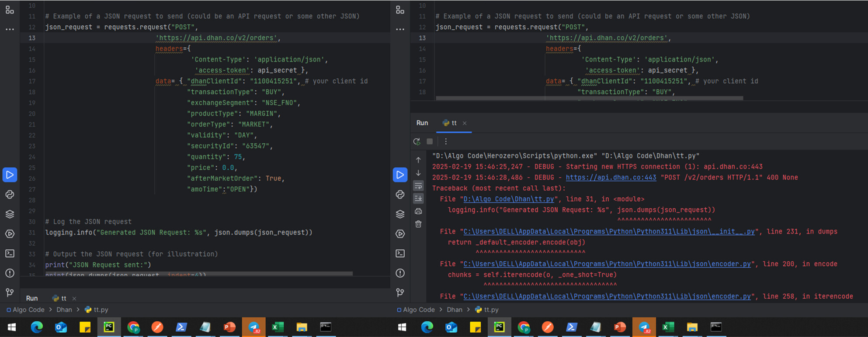The width and height of the screenshot is (868, 337).
Task: Toggle soft-wrap for the console output
Action: [418, 186]
